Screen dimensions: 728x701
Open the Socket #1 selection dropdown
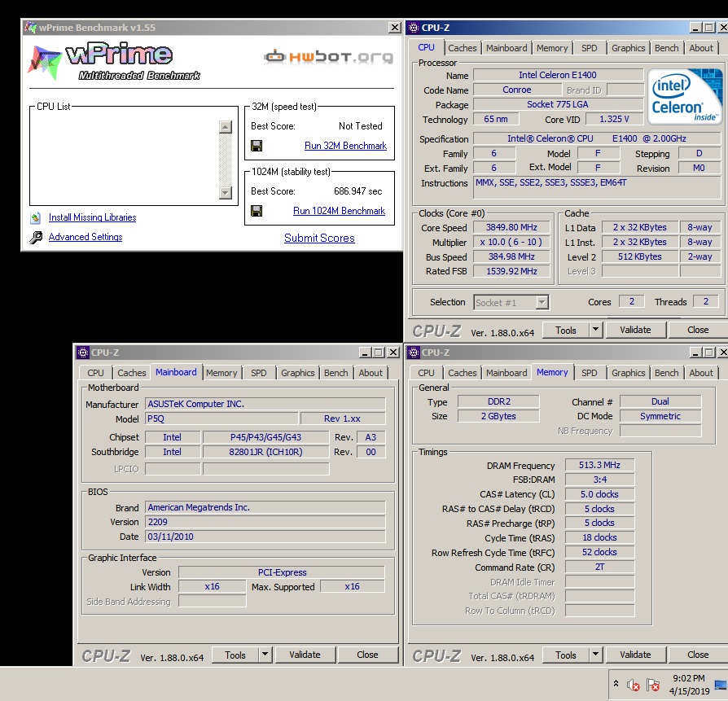pos(542,303)
